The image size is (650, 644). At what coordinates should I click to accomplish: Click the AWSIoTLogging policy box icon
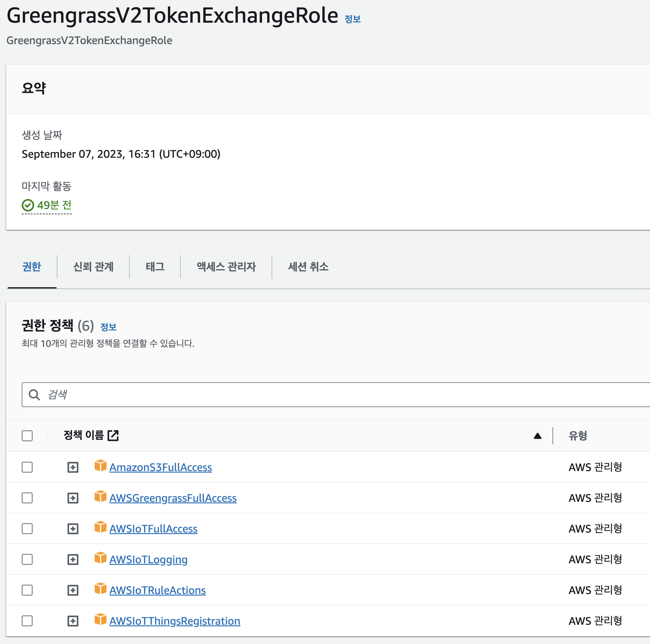tap(100, 558)
